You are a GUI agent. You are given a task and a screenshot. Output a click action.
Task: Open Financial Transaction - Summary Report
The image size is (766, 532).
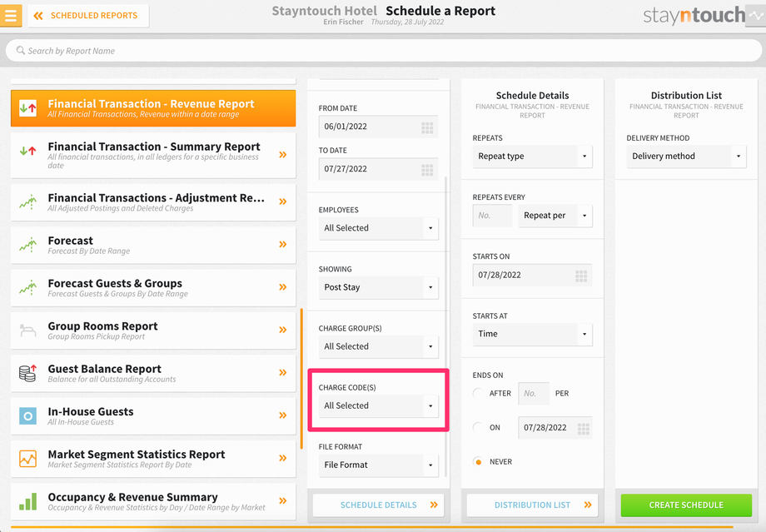coord(153,156)
